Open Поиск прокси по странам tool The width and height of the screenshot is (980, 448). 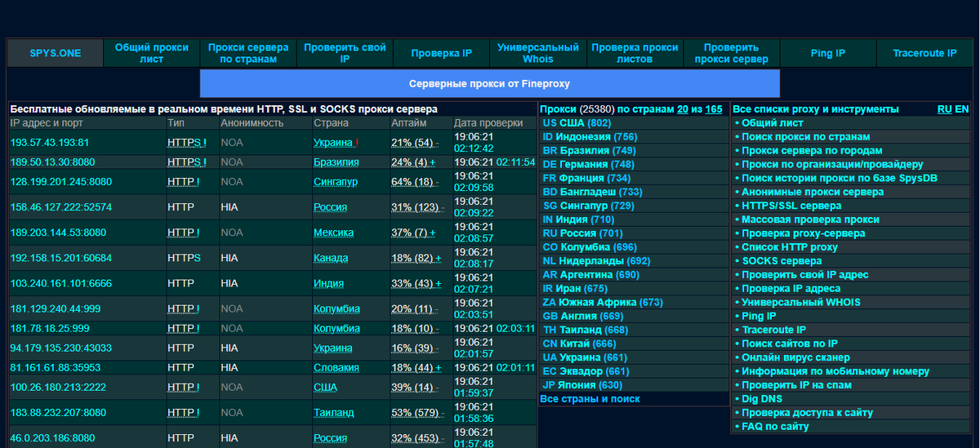point(805,137)
